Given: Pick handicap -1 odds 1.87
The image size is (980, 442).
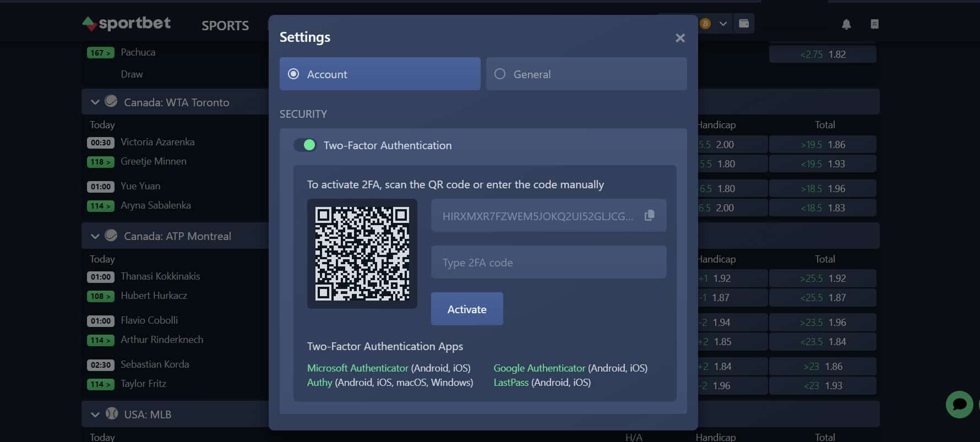Looking at the screenshot, I should pos(732,297).
